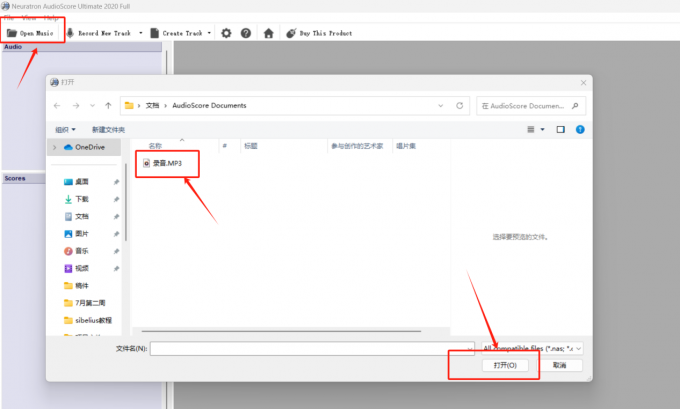This screenshot has width=680, height=409.
Task: Click the AudioScore Documents breadcrumb segment
Action: (x=209, y=105)
